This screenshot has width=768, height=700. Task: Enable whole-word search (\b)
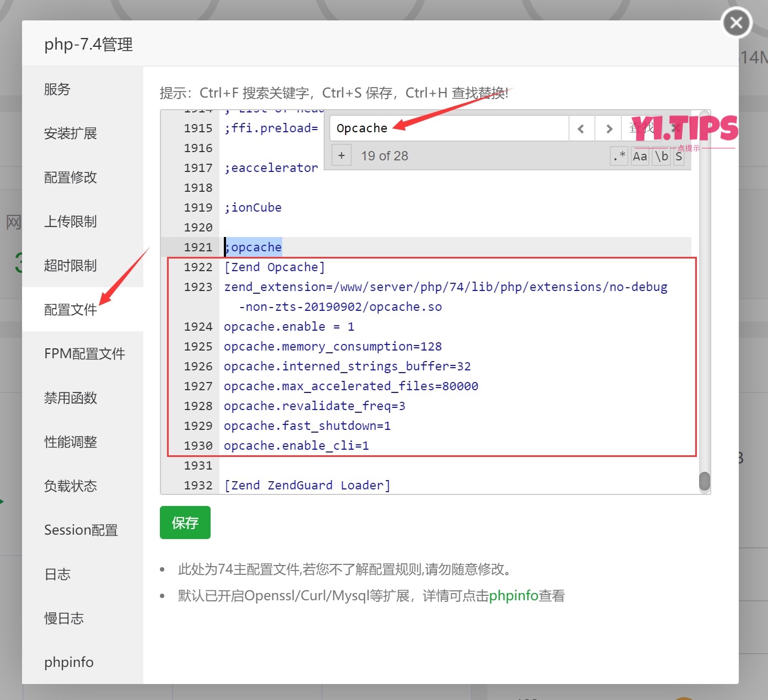tap(660, 156)
